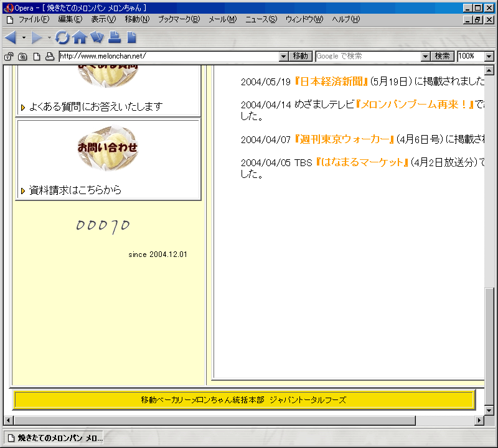
Task: Toggle document mode page icon in address bar
Action: 37,57
